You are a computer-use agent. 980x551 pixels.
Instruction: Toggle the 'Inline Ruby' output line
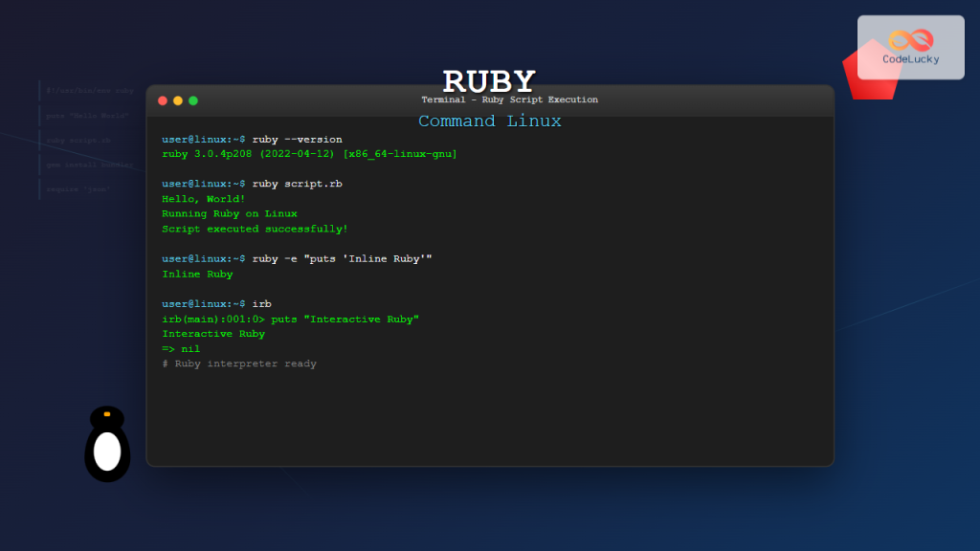click(x=197, y=274)
